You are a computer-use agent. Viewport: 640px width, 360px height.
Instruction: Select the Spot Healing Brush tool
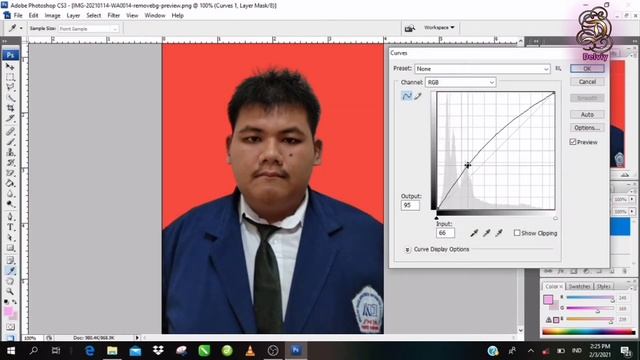10,131
